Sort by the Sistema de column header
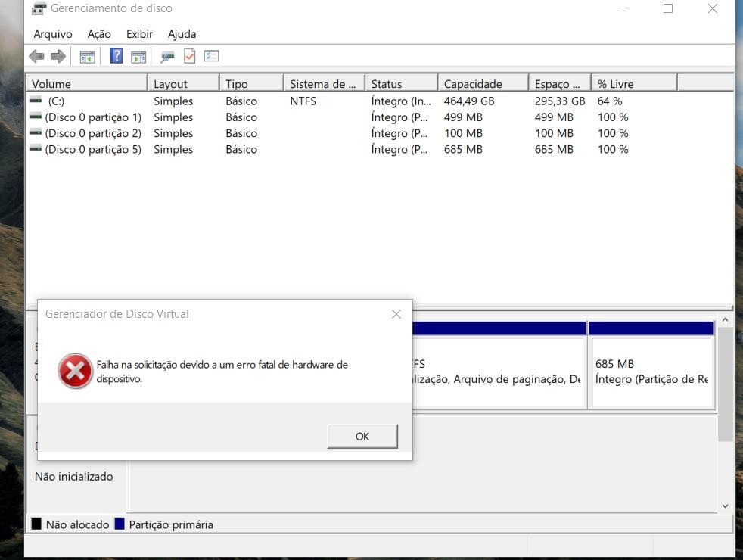The height and width of the screenshot is (560, 743). 325,84
